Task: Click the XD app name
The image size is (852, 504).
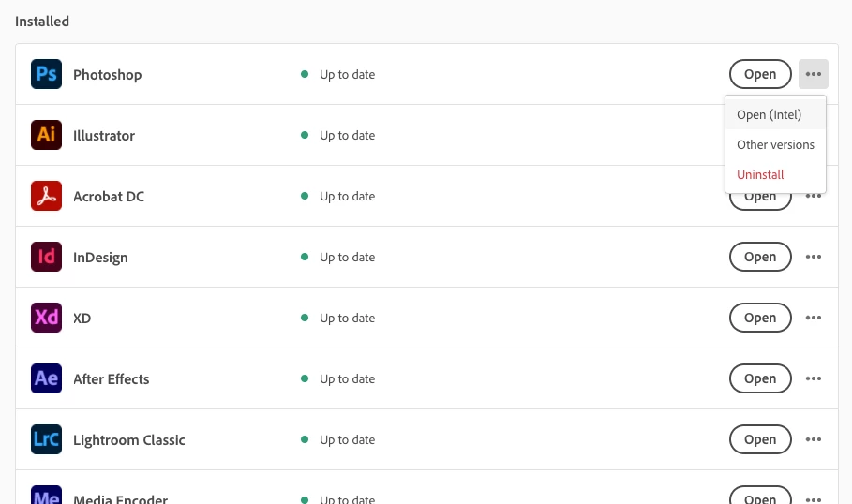Action: coord(82,318)
